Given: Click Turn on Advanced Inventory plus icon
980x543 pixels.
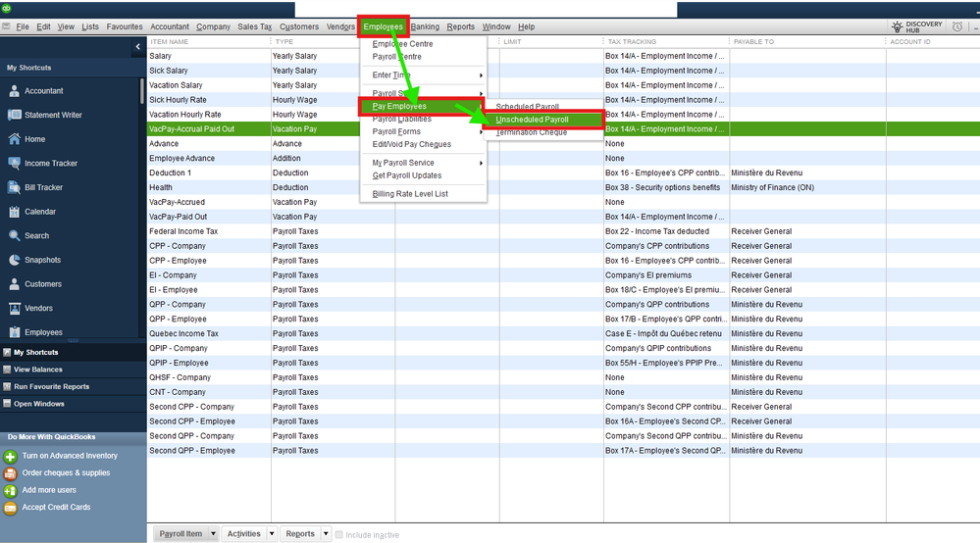Looking at the screenshot, I should tap(10, 457).
